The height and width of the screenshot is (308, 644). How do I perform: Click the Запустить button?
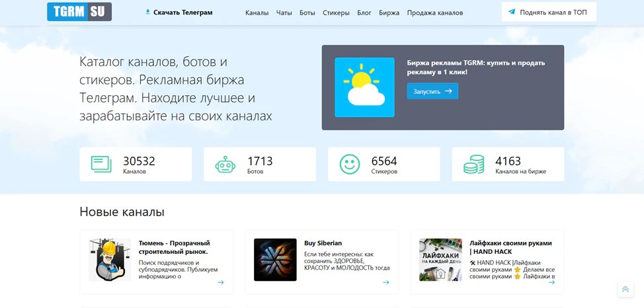(x=432, y=91)
